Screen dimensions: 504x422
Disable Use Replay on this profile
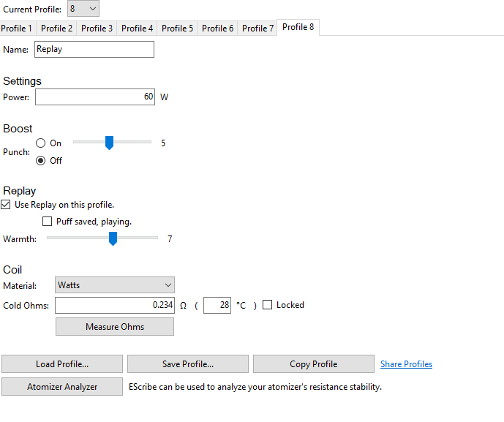click(x=7, y=205)
